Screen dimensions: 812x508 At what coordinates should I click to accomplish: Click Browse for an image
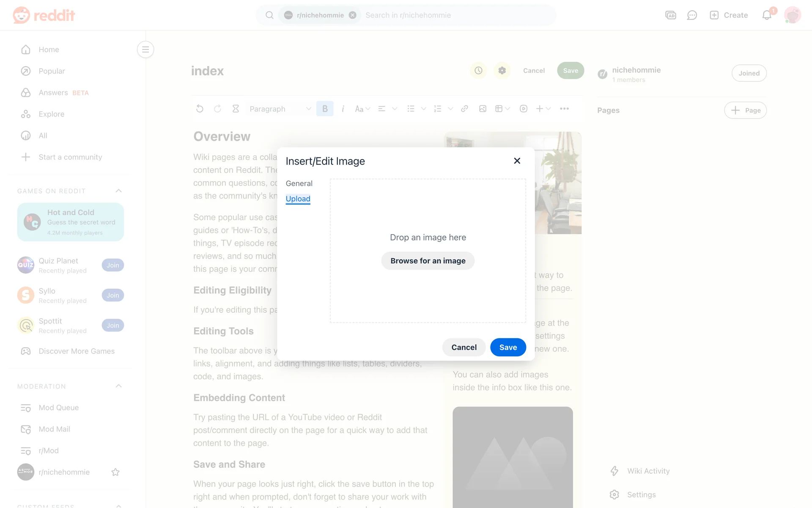coord(428,261)
